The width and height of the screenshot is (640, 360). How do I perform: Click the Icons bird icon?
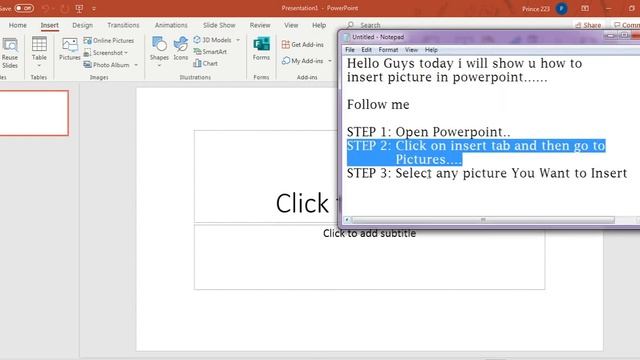pos(180,44)
